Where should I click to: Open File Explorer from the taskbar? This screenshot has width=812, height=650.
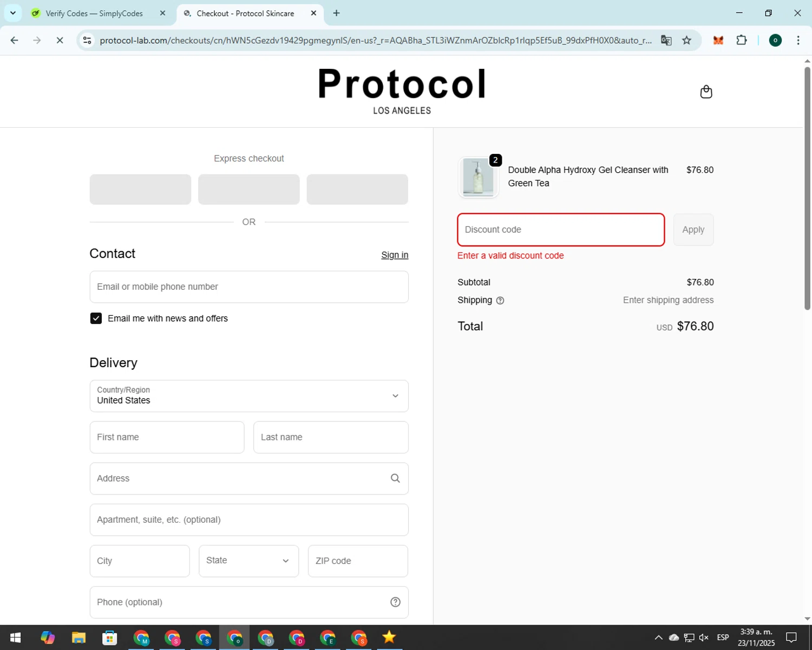[x=78, y=638]
